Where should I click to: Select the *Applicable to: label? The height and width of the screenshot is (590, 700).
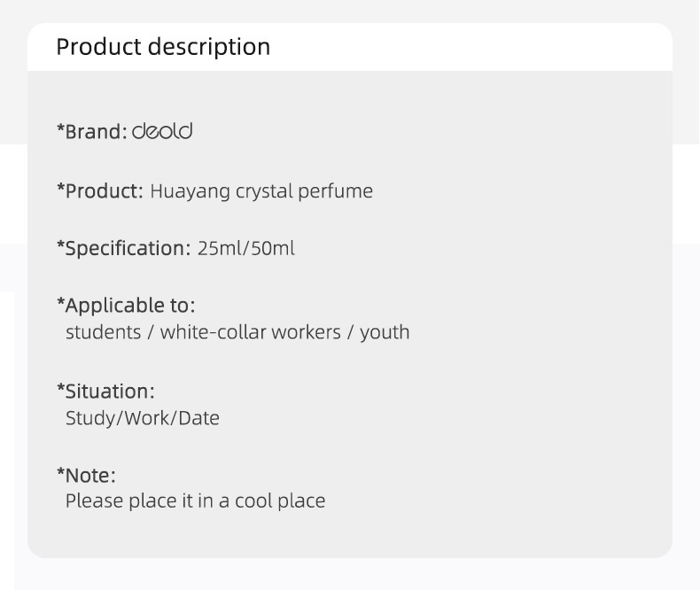(126, 306)
